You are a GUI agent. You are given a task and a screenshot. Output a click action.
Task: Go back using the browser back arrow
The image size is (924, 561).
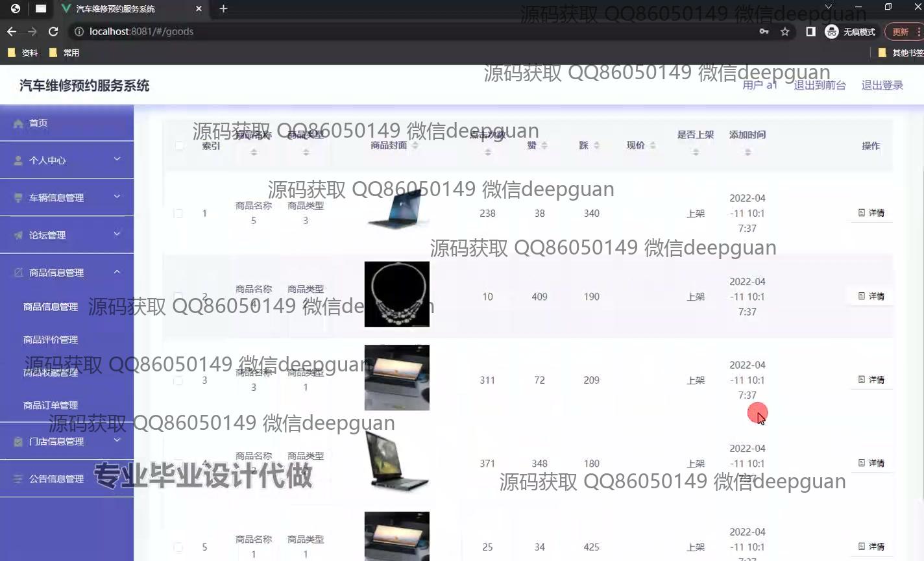point(12,31)
